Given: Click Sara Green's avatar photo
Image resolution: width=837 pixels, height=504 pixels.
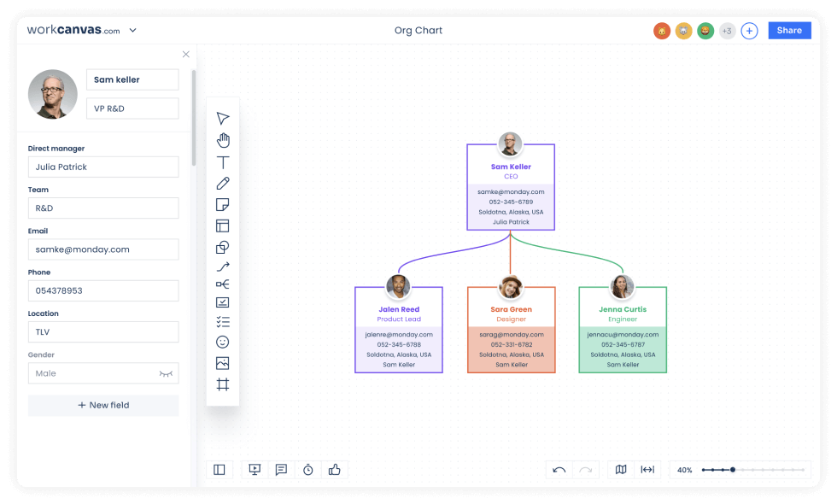Looking at the screenshot, I should pyautogui.click(x=511, y=287).
